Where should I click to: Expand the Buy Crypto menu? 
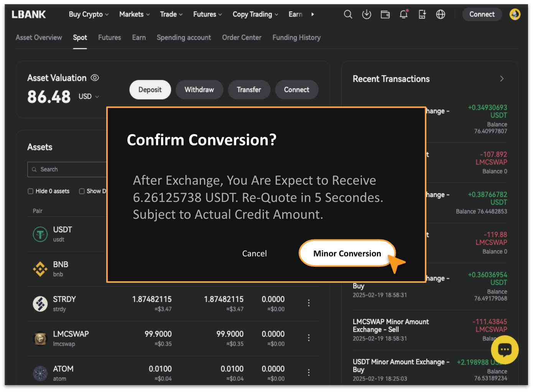pyautogui.click(x=89, y=15)
